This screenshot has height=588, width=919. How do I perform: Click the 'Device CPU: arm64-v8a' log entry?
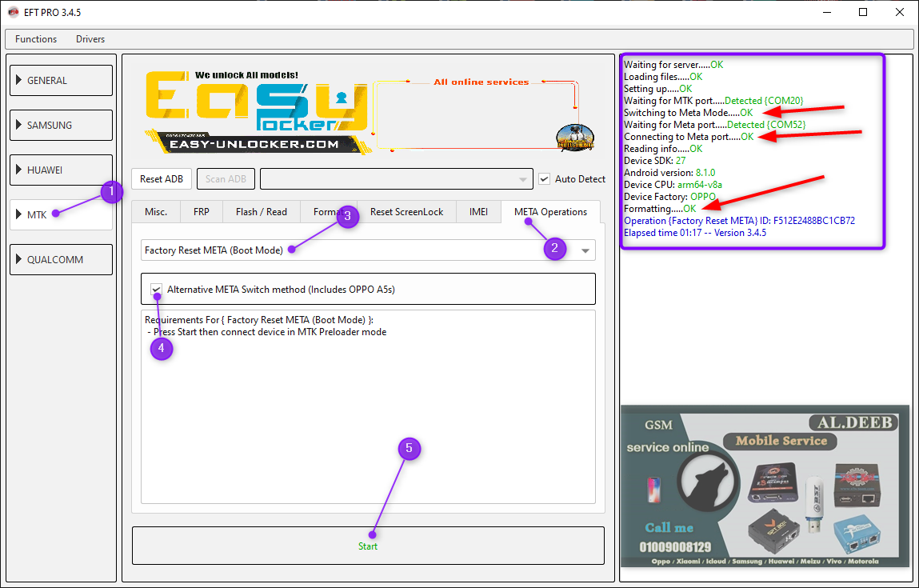click(673, 185)
